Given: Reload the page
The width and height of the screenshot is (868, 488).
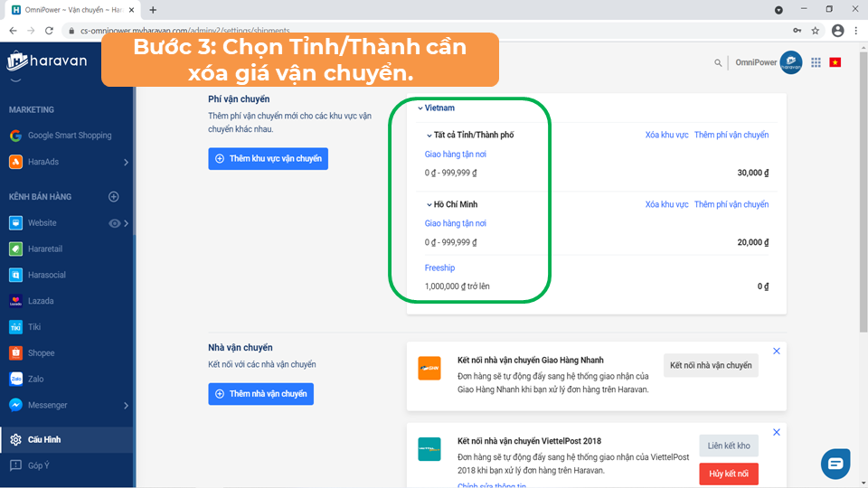Looking at the screenshot, I should (49, 31).
